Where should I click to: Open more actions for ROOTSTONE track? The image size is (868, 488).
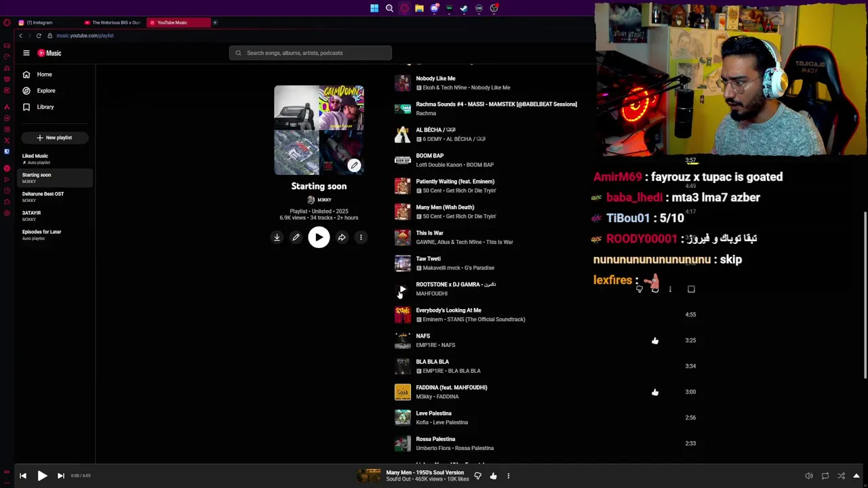670,289
